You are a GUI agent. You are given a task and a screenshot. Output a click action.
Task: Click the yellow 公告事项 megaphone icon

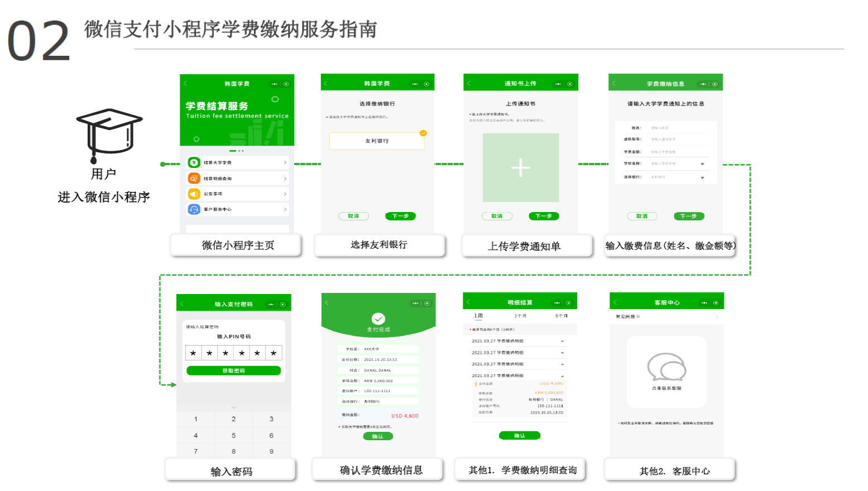click(x=194, y=194)
